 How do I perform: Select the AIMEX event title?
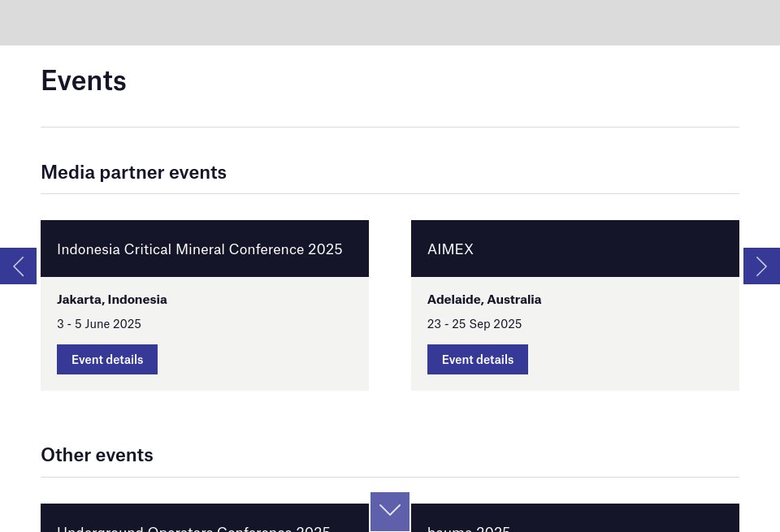450,249
